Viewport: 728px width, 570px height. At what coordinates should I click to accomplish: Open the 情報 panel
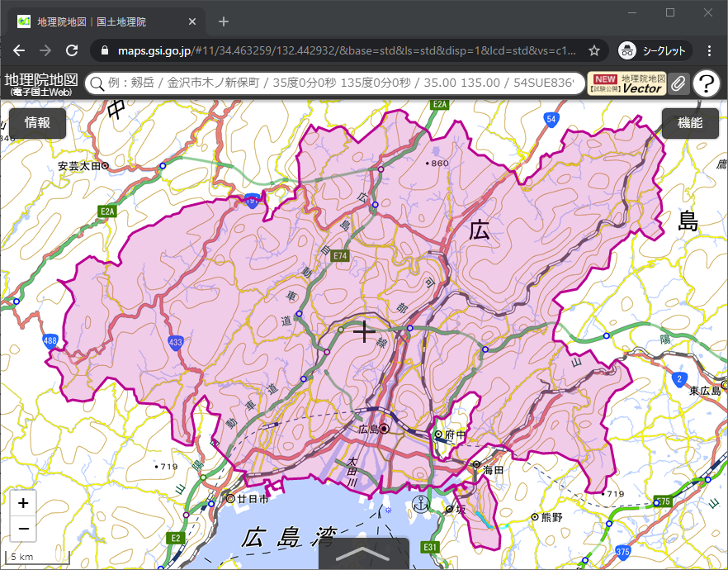pos(38,122)
